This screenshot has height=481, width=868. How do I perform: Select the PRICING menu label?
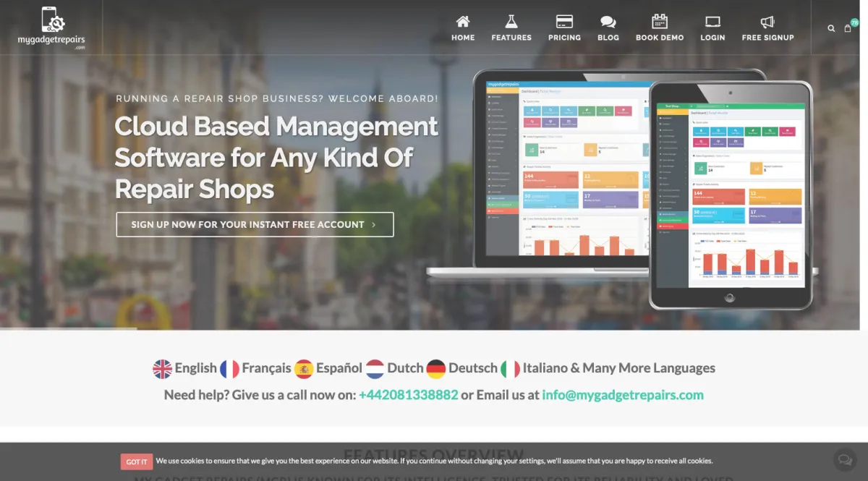(x=564, y=38)
